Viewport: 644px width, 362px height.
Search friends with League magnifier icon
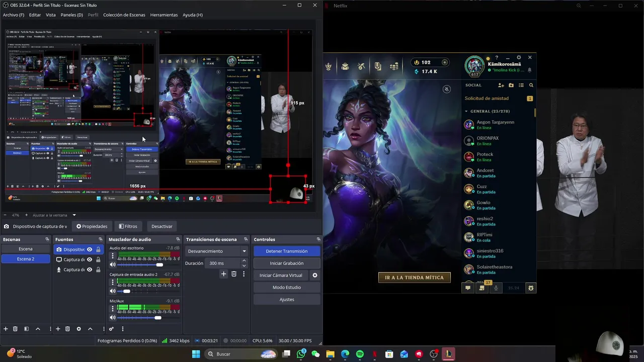(x=531, y=85)
